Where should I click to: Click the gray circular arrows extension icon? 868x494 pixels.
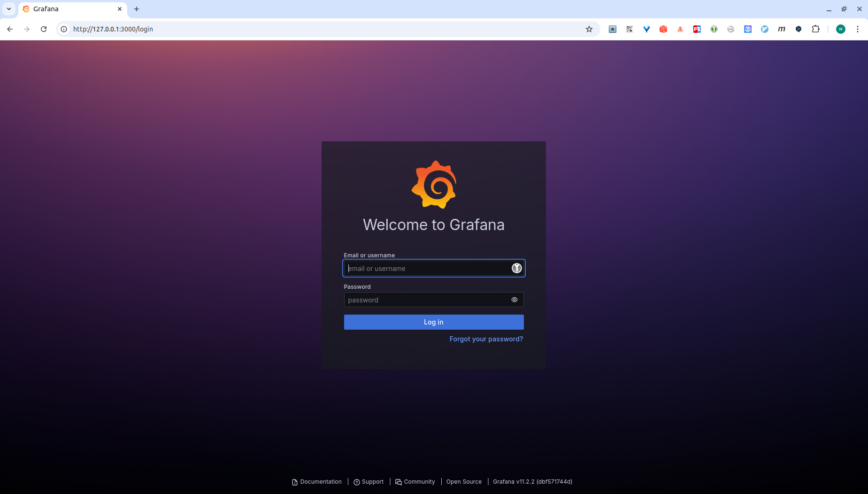(731, 29)
